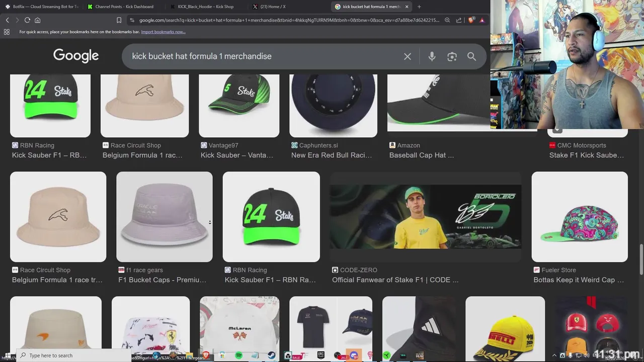Viewport: 644px width, 362px height.
Task: Open Official Fanwear of Stake F1 CODE link
Action: coord(395,280)
